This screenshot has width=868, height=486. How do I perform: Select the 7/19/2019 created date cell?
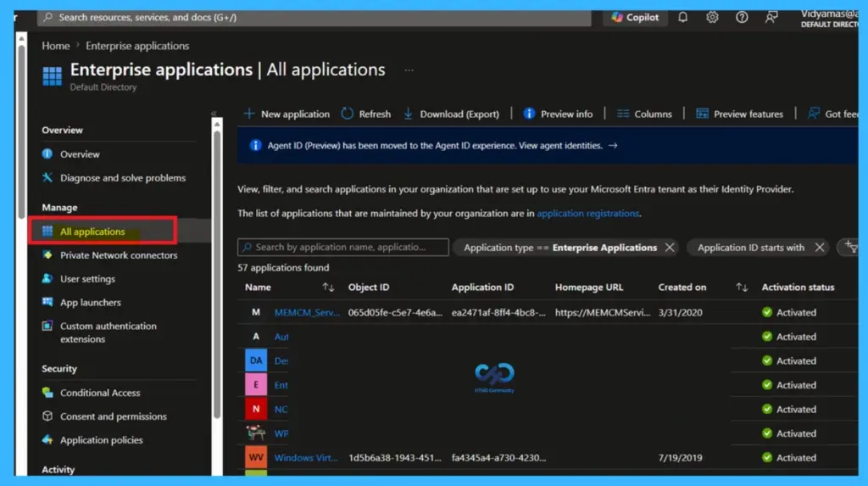click(x=681, y=458)
